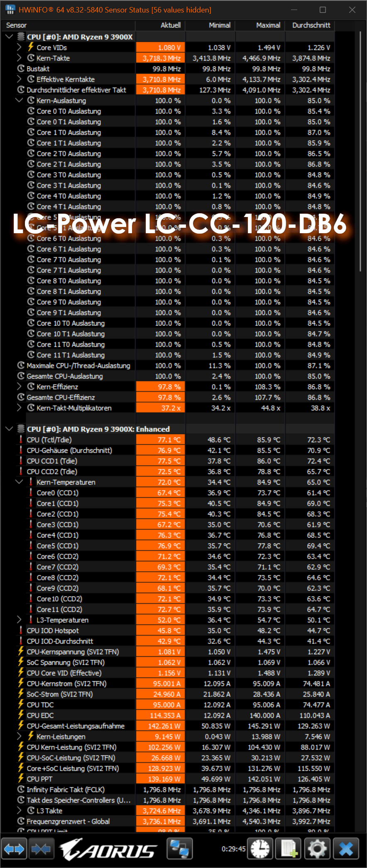
Task: Collapse the CPU Enhanced sensor group
Action: (9, 429)
